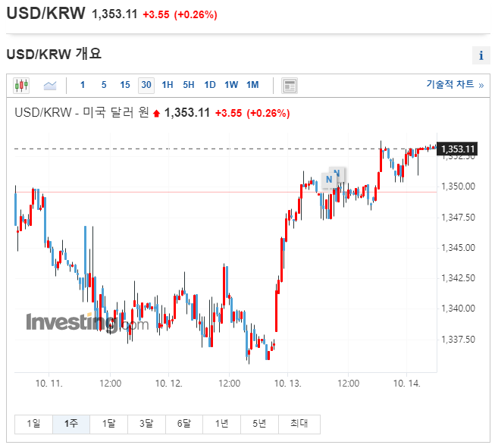Set interval to 15 minutes
The width and height of the screenshot is (495, 448).
pyautogui.click(x=125, y=85)
